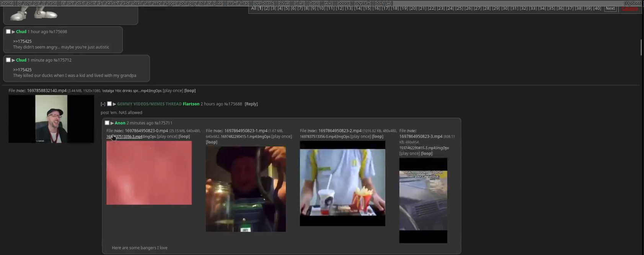644x255 pixels.
Task: Open the dailyjak link in the top bar
Action: tap(383, 3)
